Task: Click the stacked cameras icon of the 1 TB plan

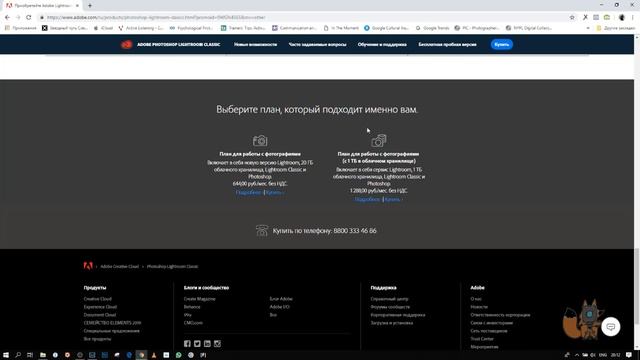Action: 379,140
